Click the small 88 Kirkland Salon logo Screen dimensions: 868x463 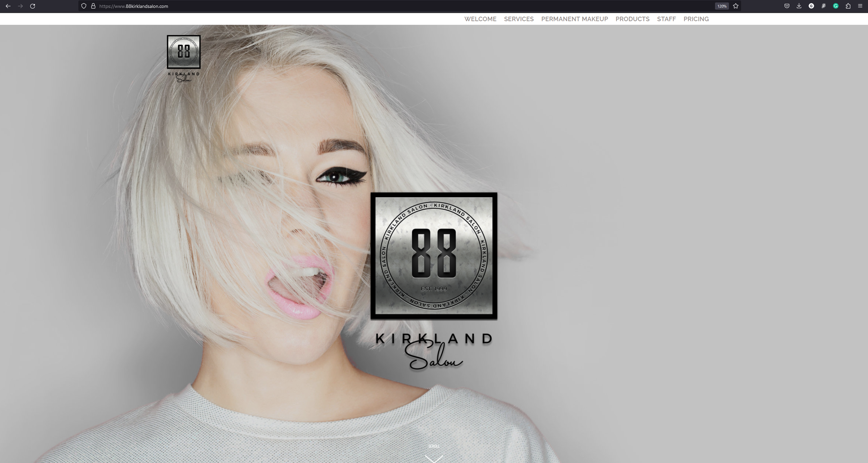[184, 59]
